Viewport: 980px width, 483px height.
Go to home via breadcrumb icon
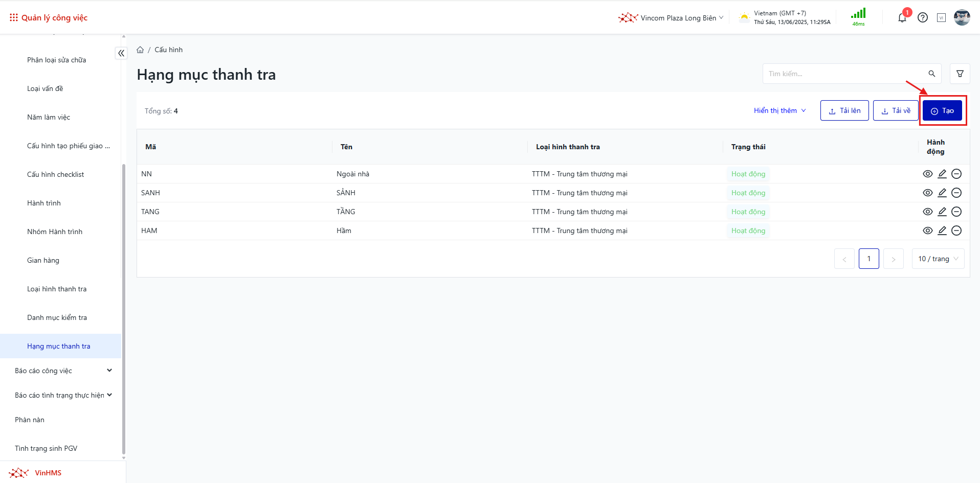pyautogui.click(x=140, y=50)
